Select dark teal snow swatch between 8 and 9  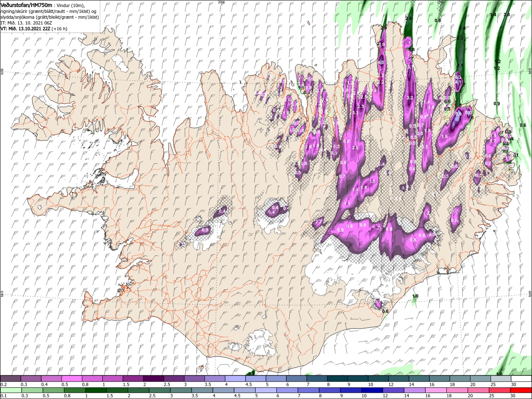[337, 379]
